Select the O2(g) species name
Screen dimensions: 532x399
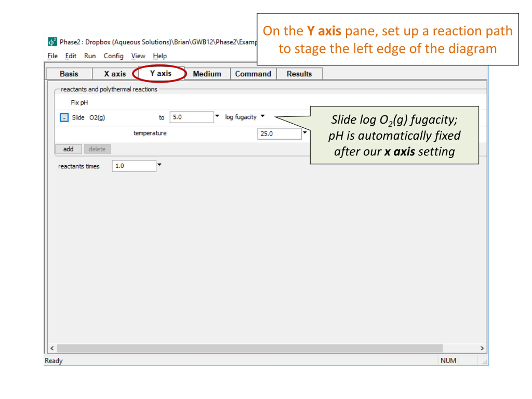97,118
